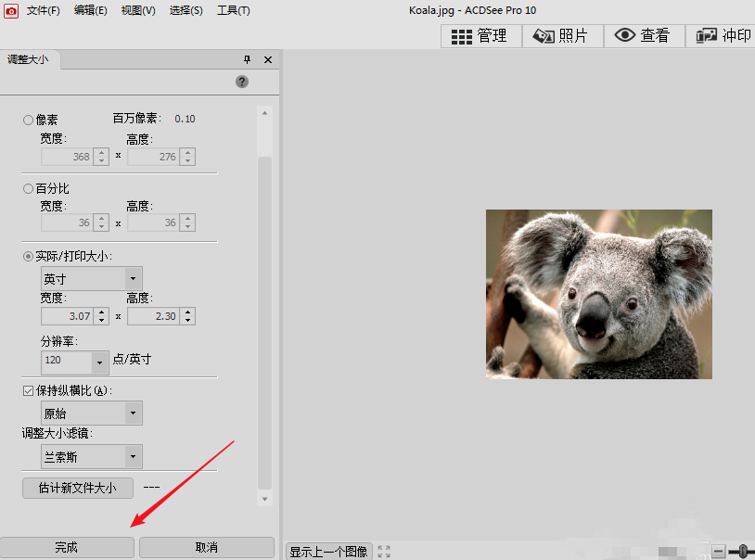Open the 选择(S) menu
This screenshot has height=560, width=755.
(x=186, y=10)
